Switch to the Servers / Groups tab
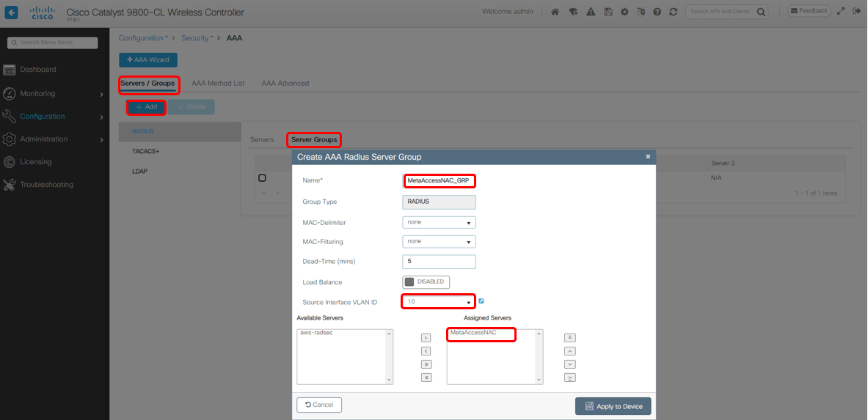 tap(147, 84)
